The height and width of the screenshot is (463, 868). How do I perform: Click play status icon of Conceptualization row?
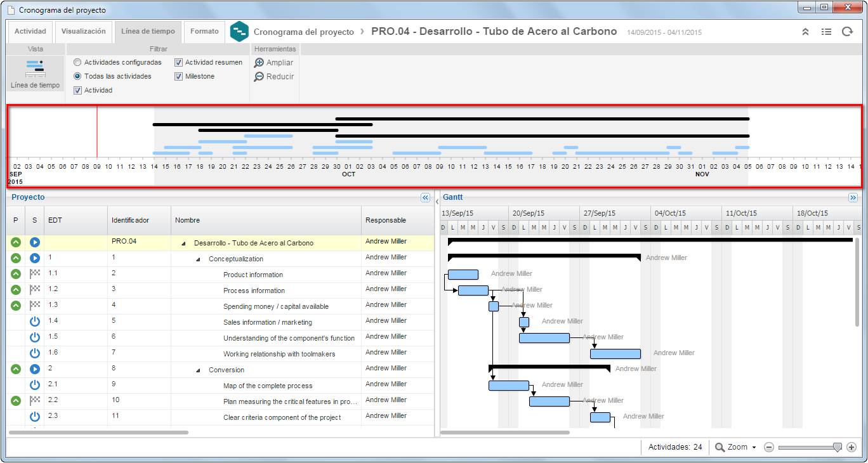(x=35, y=258)
